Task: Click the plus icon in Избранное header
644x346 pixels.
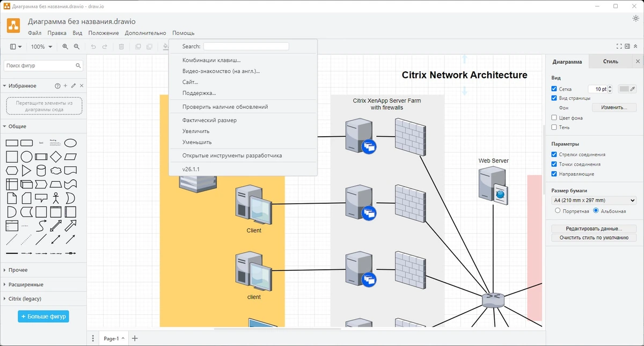Action: 65,86
